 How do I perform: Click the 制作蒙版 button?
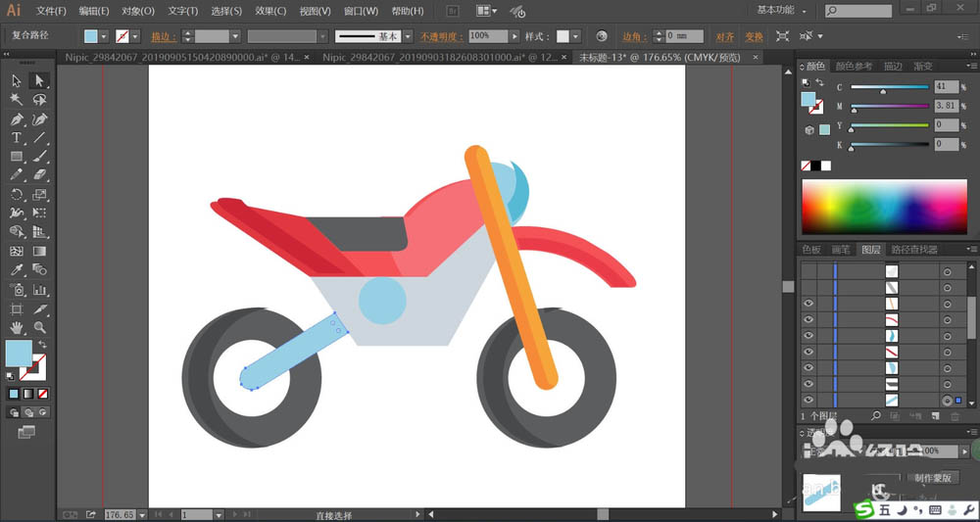tap(933, 478)
